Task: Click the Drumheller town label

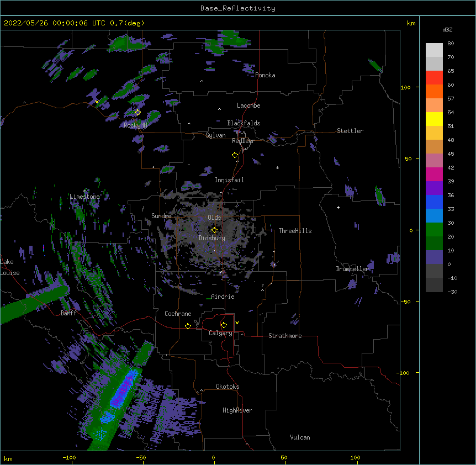Action: [x=352, y=269]
